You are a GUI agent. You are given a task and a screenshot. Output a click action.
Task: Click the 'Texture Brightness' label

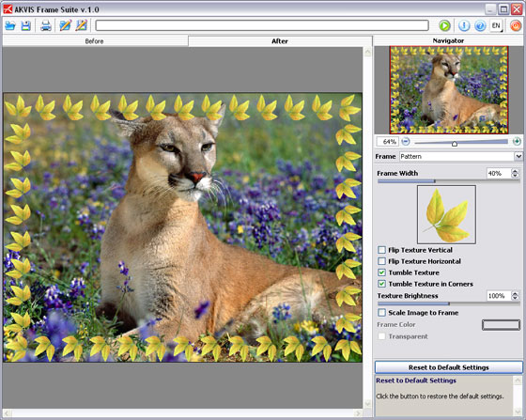[408, 296]
